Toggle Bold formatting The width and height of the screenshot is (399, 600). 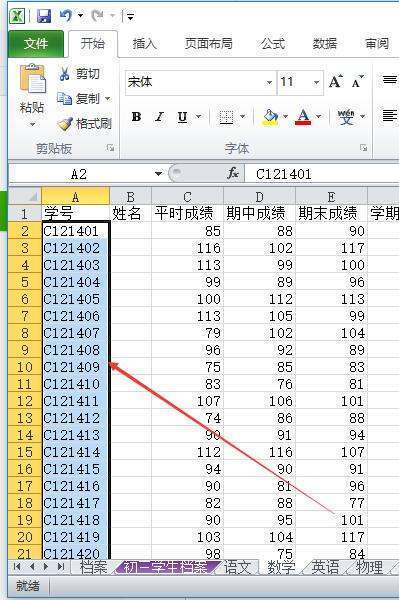click(136, 116)
